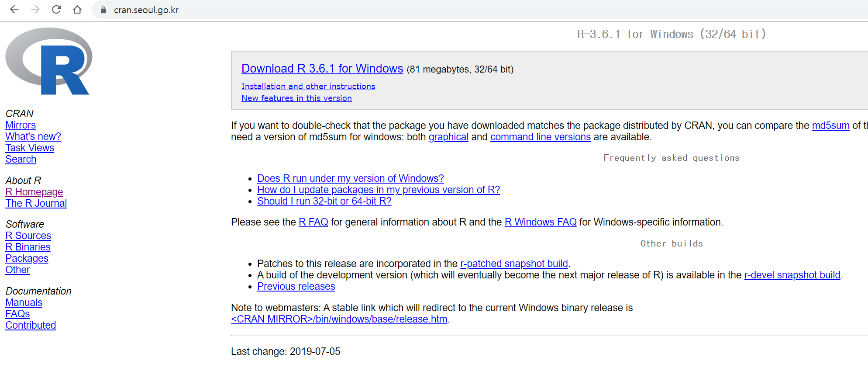This screenshot has width=868, height=368.
Task: Follow the R FAQ link
Action: click(313, 222)
